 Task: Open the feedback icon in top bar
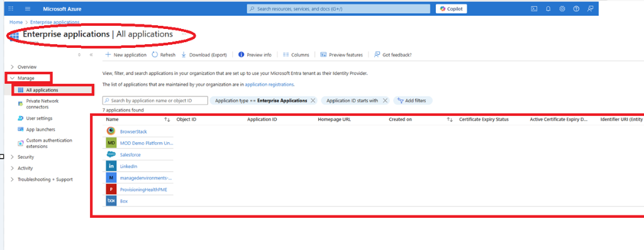click(x=590, y=9)
